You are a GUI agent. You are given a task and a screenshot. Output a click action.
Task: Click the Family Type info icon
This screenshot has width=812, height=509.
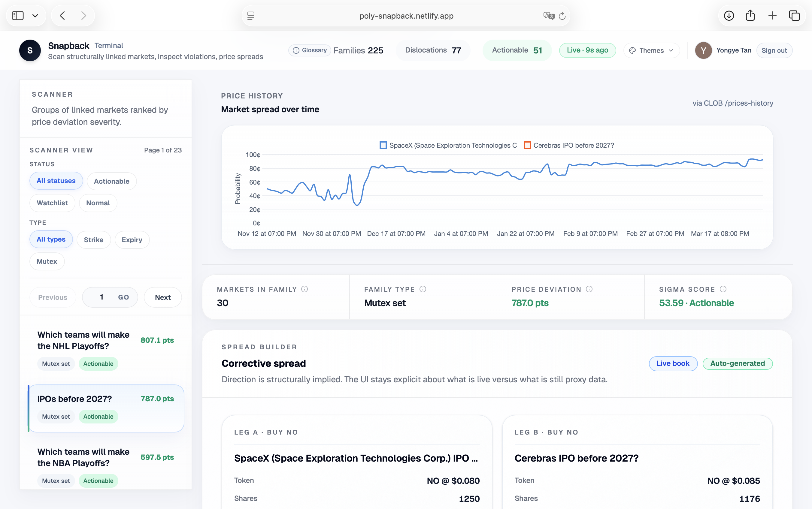pos(423,289)
